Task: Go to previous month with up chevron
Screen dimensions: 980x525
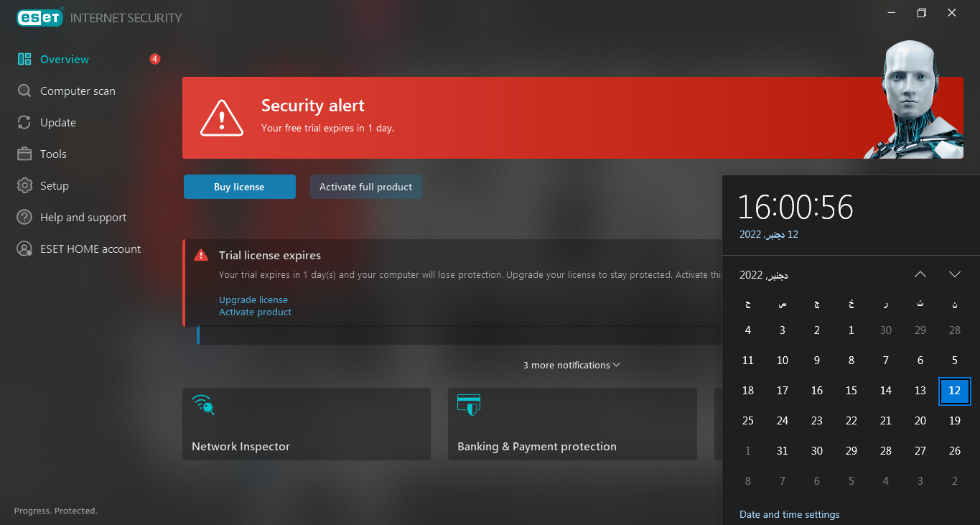Action: click(920, 274)
